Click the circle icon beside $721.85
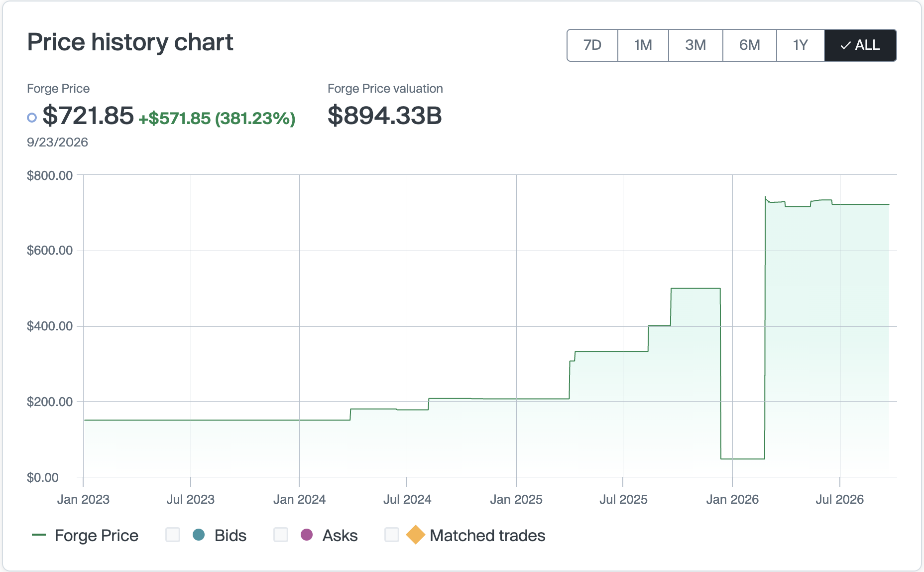This screenshot has width=924, height=572. point(32,118)
